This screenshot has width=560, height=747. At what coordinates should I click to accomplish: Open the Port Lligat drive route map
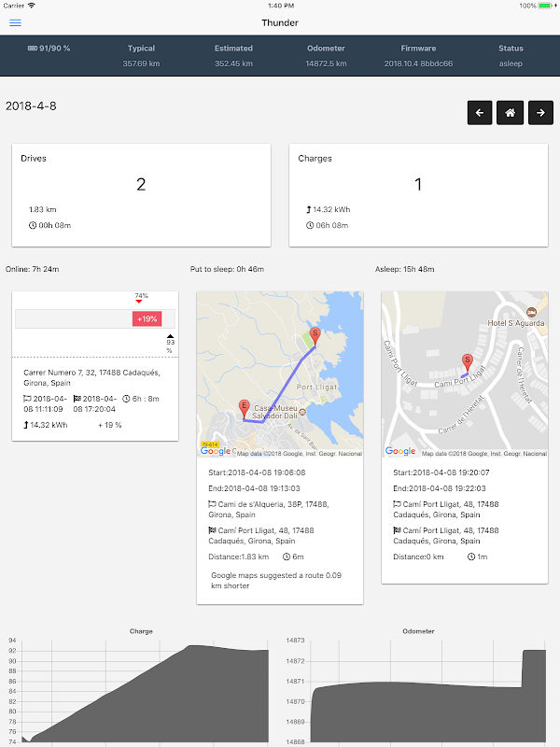pyautogui.click(x=280, y=374)
